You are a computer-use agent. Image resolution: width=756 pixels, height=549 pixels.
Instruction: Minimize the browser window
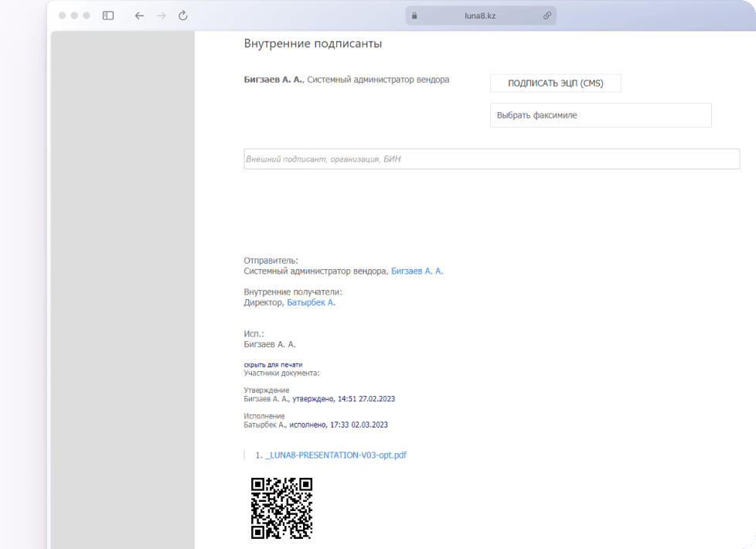pos(74,15)
